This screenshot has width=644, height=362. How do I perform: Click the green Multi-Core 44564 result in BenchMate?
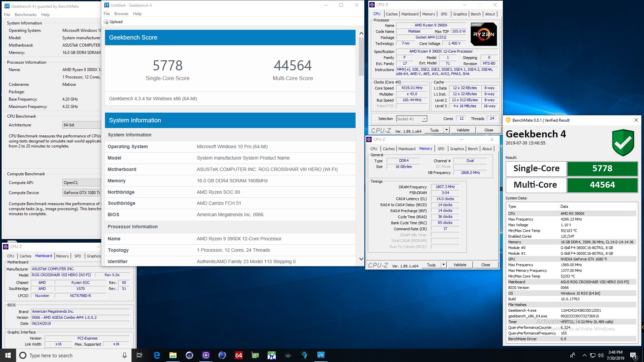pos(602,185)
